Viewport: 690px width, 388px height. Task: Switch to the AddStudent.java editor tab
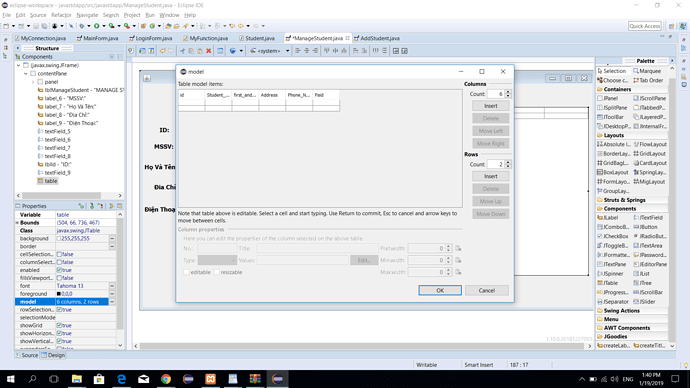click(377, 38)
